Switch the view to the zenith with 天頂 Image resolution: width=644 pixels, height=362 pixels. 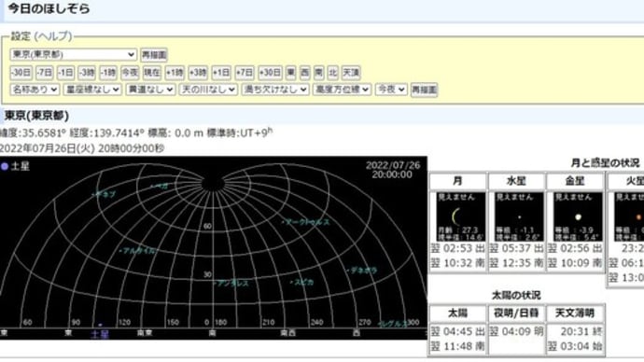(351, 73)
